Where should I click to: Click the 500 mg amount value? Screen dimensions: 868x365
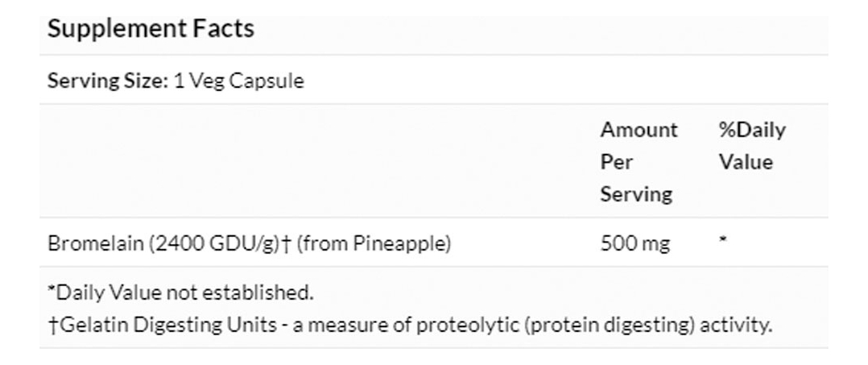[x=634, y=243]
